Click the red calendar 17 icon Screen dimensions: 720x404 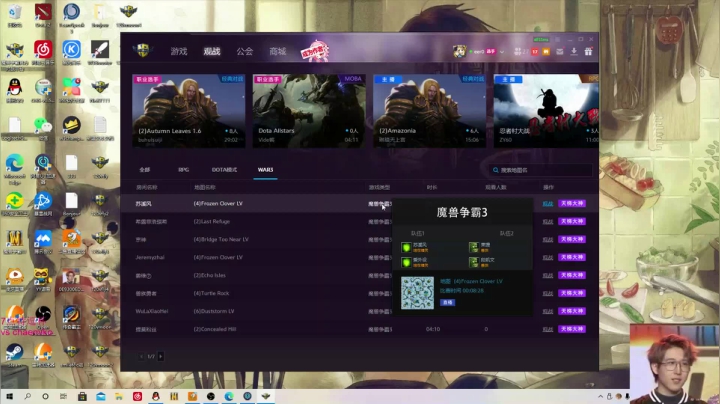pos(535,52)
